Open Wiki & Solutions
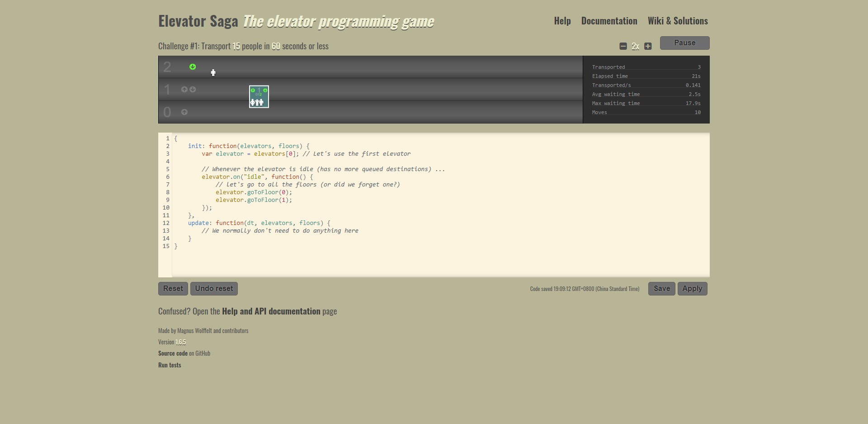Screen dimensions: 868x424 [x=678, y=21]
